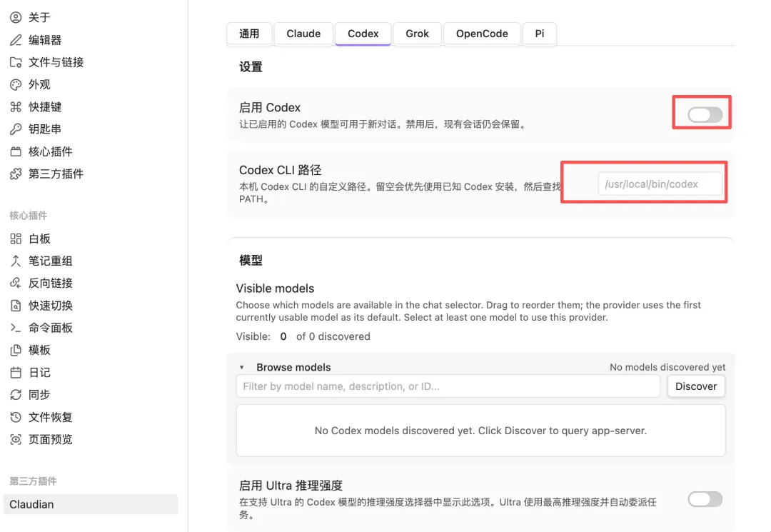Viewport: 771px width, 532px height.
Task: Click the 页面预览 scan icon
Action: (16, 440)
